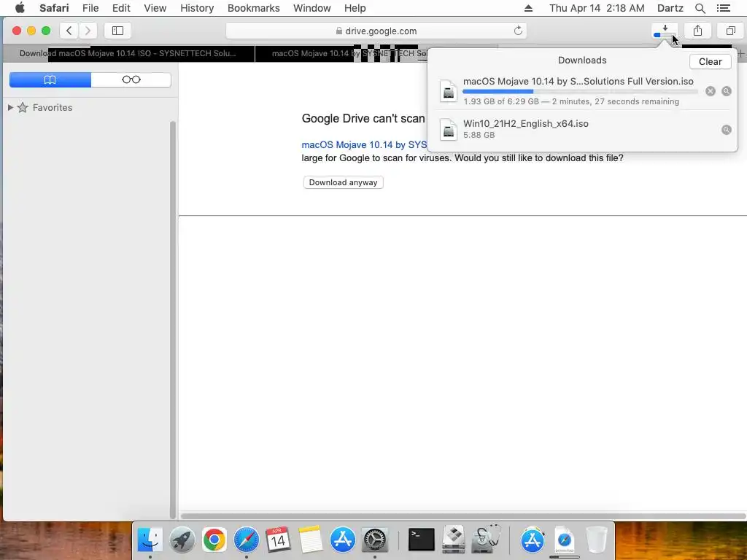747x560 pixels.
Task: Open the Bookmarks menu
Action: tap(253, 8)
